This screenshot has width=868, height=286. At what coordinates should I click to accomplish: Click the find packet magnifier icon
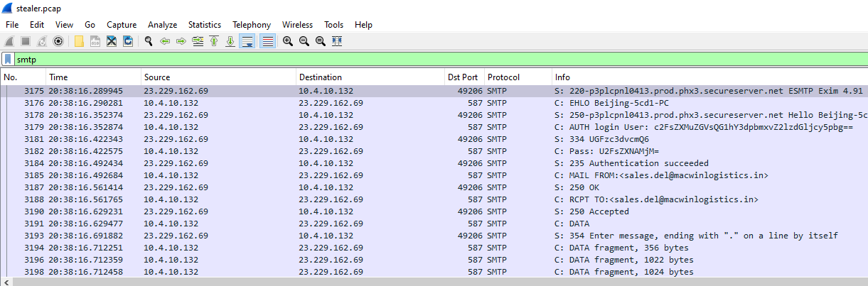[x=149, y=41]
